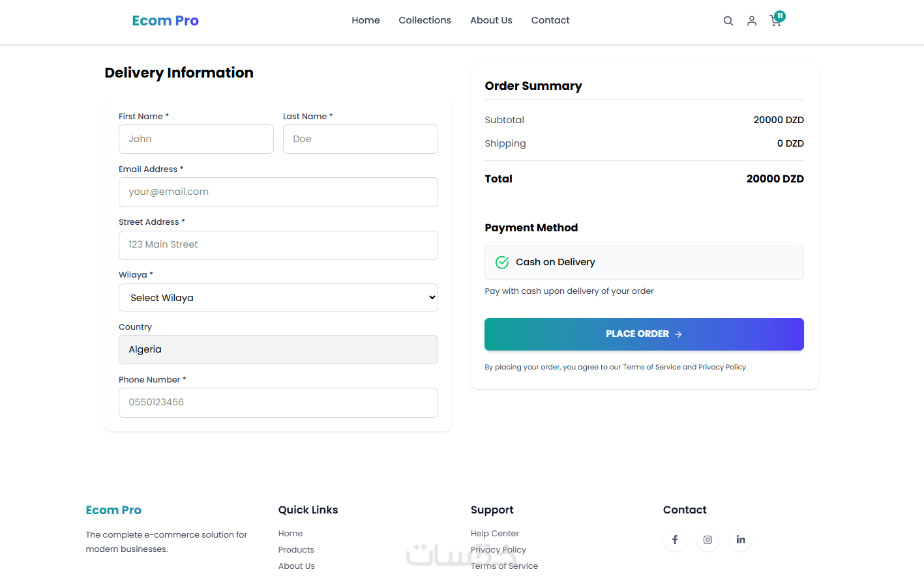Viewport: 924px width, 578px height.
Task: Open the Instagram social icon
Action: (x=708, y=540)
